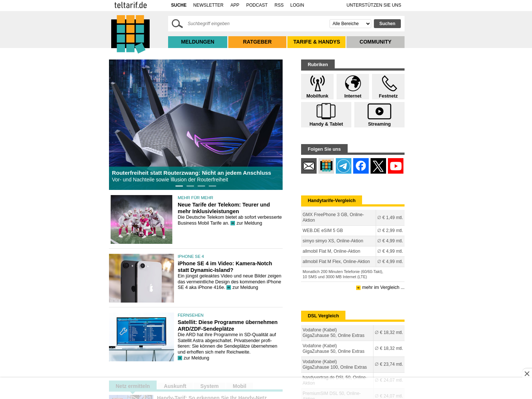This screenshot has width=532, height=399.
Task: Open the Facebook page icon
Action: pos(361,166)
